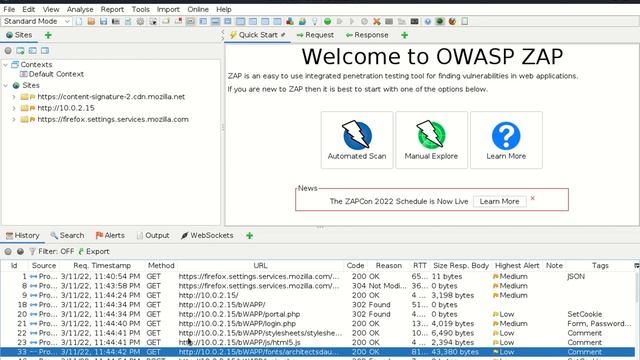Image resolution: width=640 pixels, height=360 pixels.
Task: Toggle Sites panel in-scope-only circle button
Action: 8,51
